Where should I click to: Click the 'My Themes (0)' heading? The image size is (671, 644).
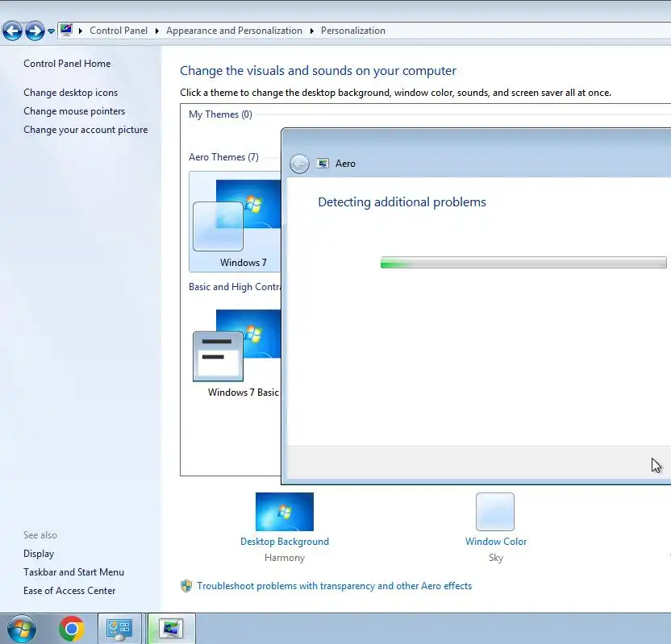(x=220, y=114)
